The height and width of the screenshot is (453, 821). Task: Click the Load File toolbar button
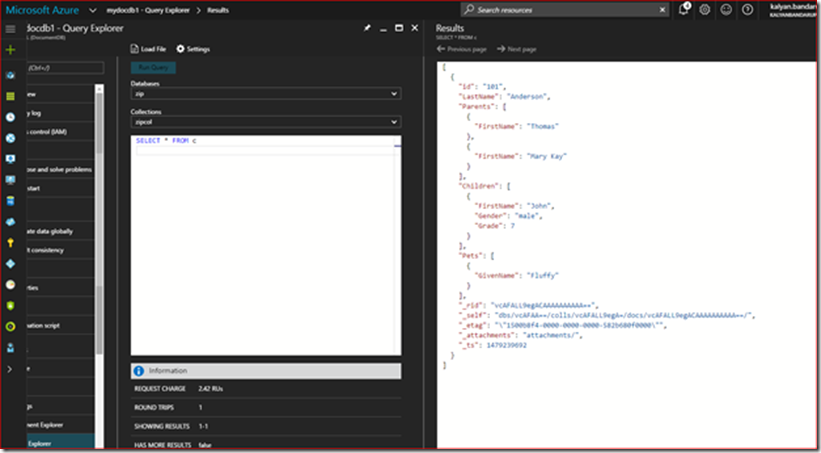point(148,49)
